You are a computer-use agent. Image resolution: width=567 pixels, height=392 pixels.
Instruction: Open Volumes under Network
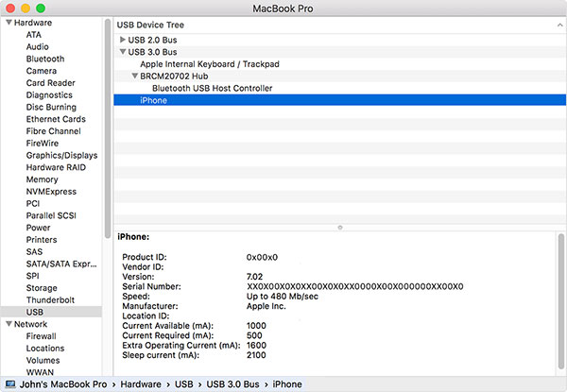[x=43, y=360]
